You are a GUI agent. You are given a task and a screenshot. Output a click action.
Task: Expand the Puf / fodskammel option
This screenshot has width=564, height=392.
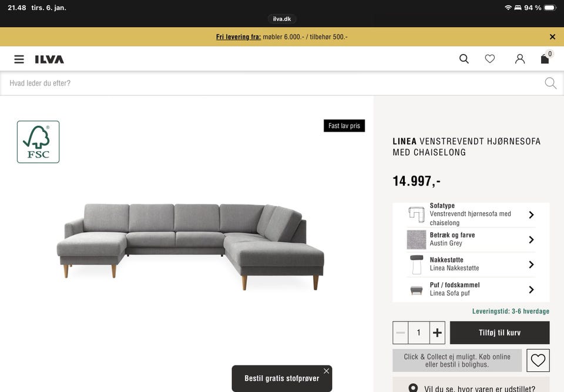point(471,289)
